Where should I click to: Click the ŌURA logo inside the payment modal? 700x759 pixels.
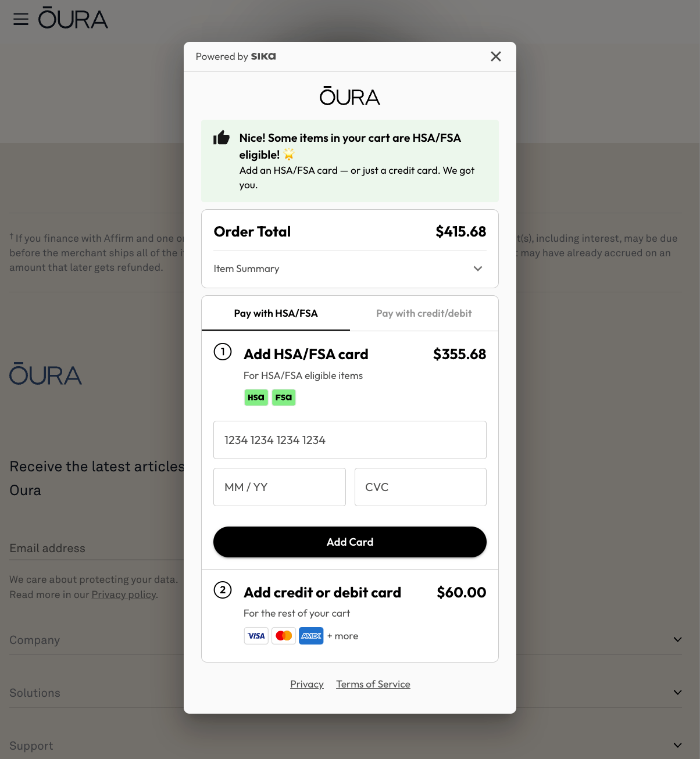pos(349,96)
